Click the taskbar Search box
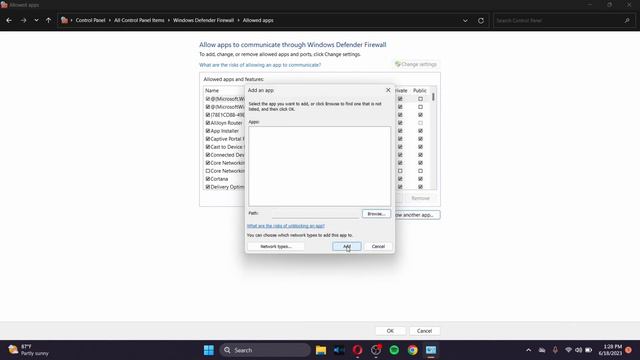Image resolution: width=640 pixels, height=360 pixels. pyautogui.click(x=265, y=350)
